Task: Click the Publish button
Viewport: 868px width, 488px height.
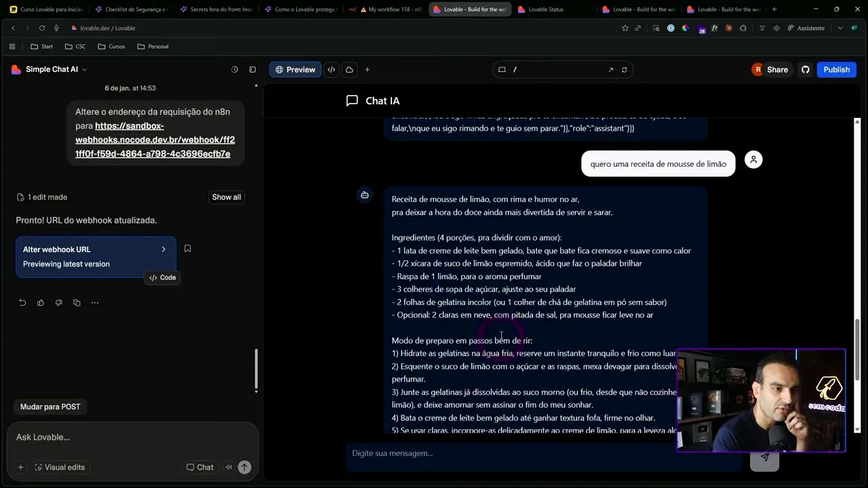Action: (836, 69)
